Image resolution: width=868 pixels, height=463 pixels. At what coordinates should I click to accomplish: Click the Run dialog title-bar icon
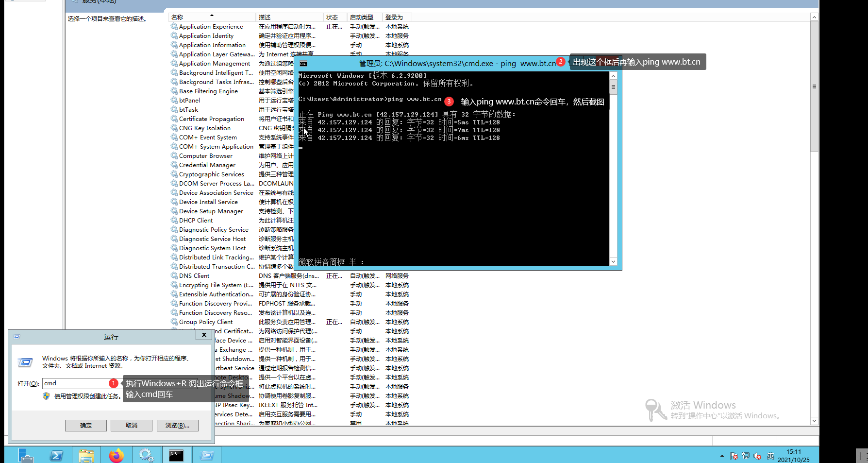coord(17,336)
